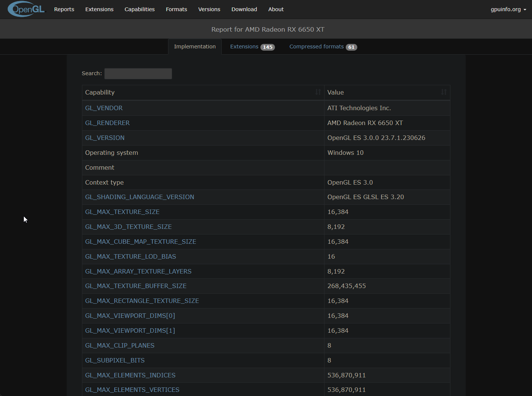
Task: Select the ATI Technologies Inc. value
Action: [359, 108]
